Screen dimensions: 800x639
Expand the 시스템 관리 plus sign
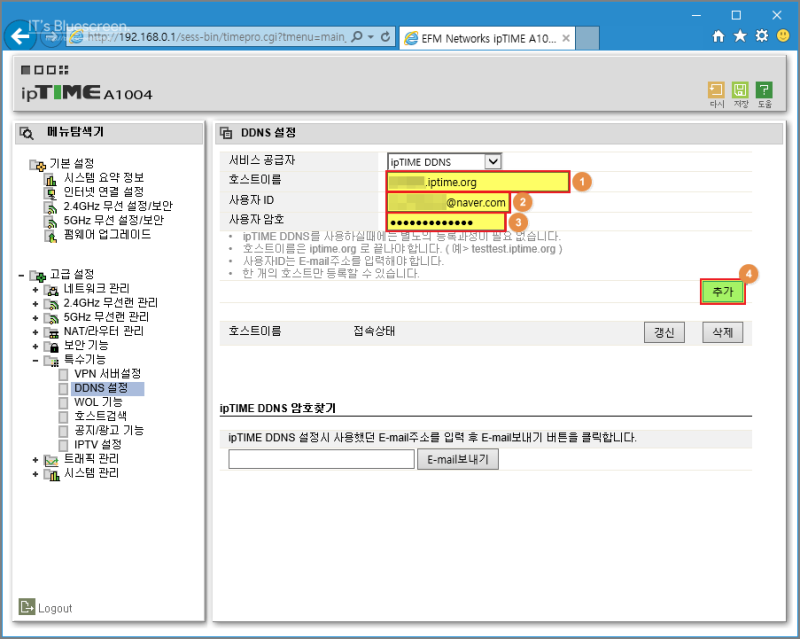tap(35, 475)
